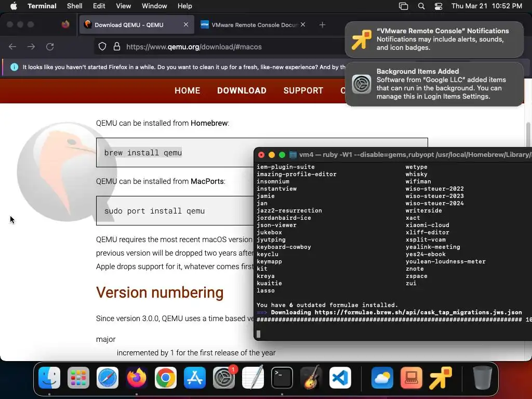This screenshot has height=399, width=532.
Task: Reload the QEMU download page
Action: (50, 47)
